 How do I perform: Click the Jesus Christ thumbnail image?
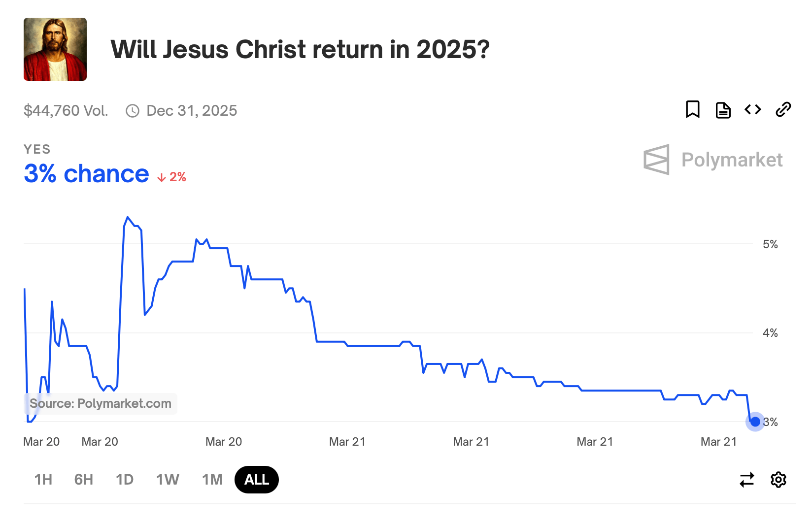tap(55, 48)
